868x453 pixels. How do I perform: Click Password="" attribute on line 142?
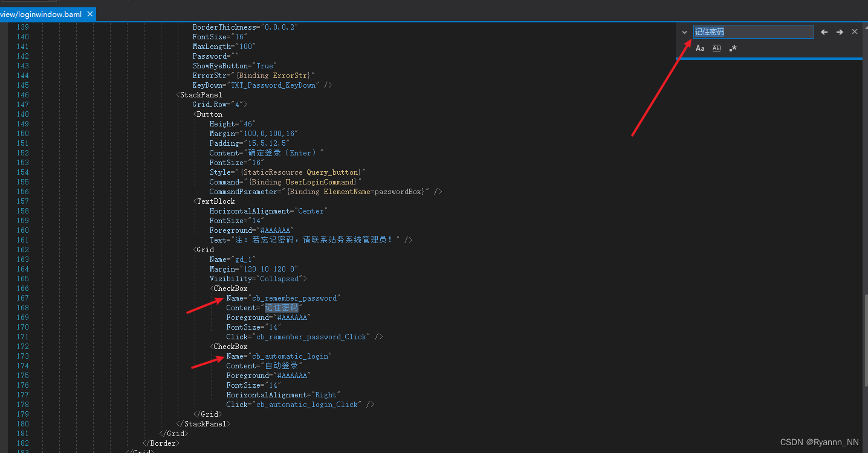[x=216, y=56]
